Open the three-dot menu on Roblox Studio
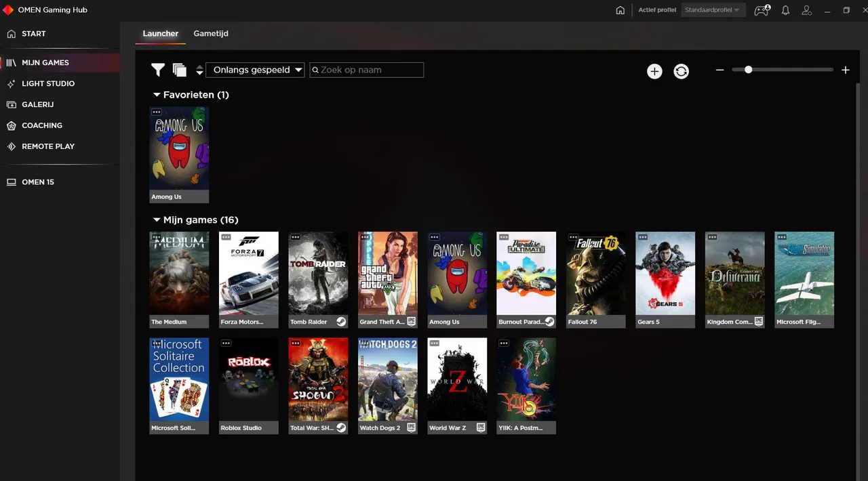This screenshot has height=481, width=868. 226,343
